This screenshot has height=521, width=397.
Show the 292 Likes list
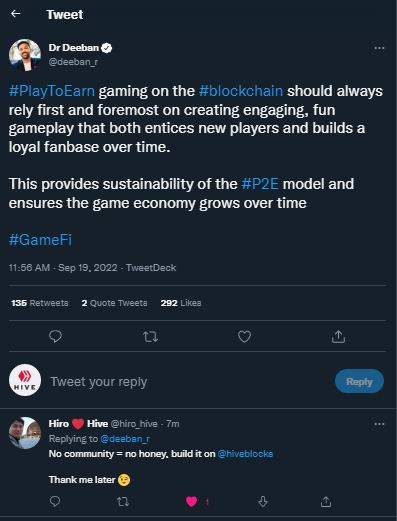[181, 303]
